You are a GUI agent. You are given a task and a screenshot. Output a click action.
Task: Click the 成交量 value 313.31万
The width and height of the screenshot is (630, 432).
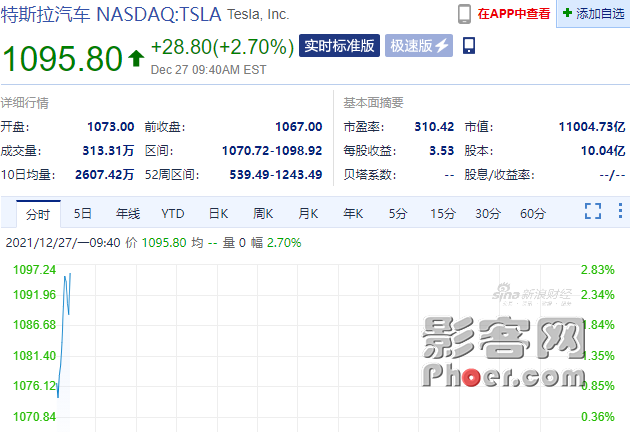[x=108, y=151]
